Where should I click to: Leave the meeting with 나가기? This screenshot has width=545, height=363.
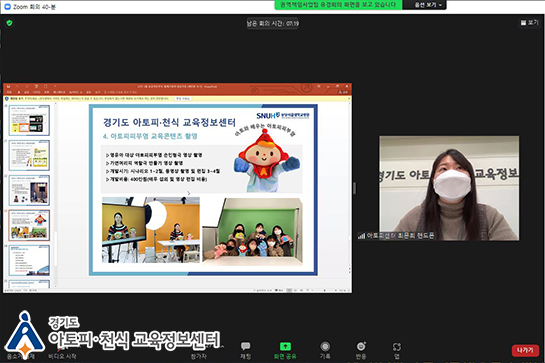[525, 350]
